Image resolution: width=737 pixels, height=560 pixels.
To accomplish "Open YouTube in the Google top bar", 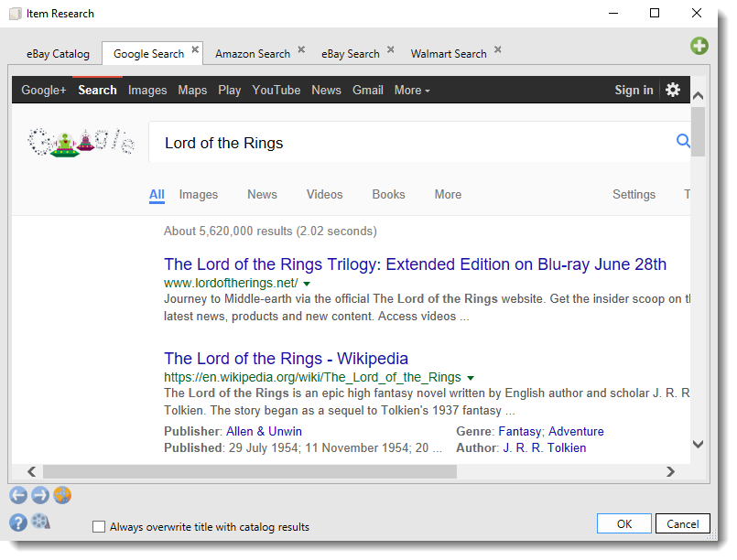I will pos(276,91).
